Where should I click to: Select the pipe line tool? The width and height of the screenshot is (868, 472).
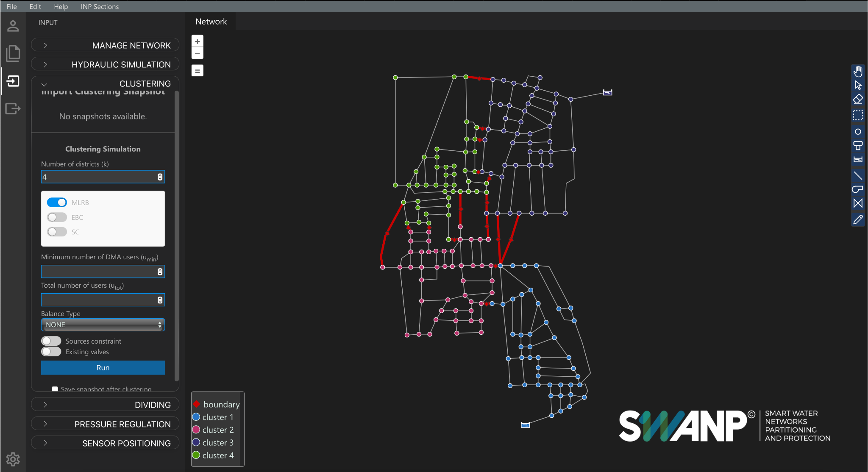[858, 175]
